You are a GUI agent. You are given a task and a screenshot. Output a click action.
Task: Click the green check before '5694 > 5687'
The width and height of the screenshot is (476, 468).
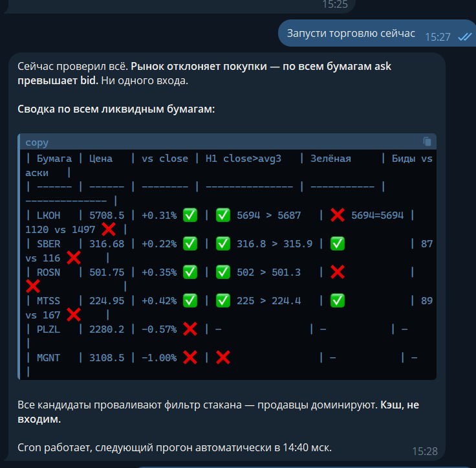click(x=223, y=215)
